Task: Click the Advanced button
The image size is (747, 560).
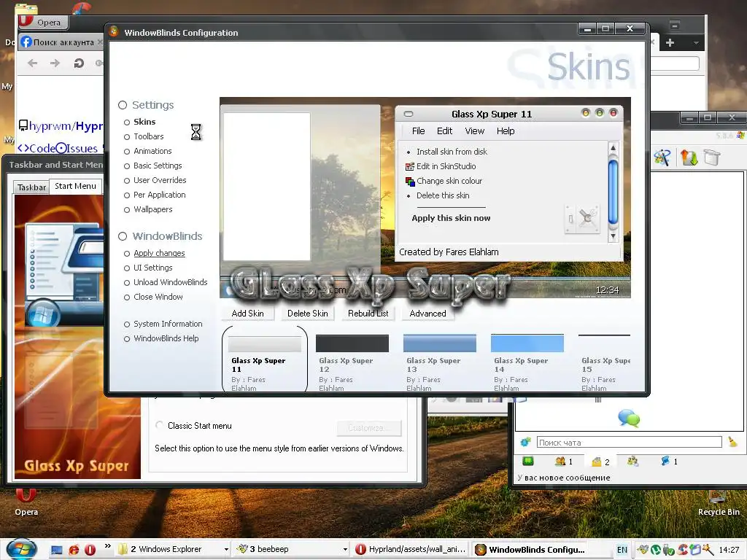Action: (427, 314)
